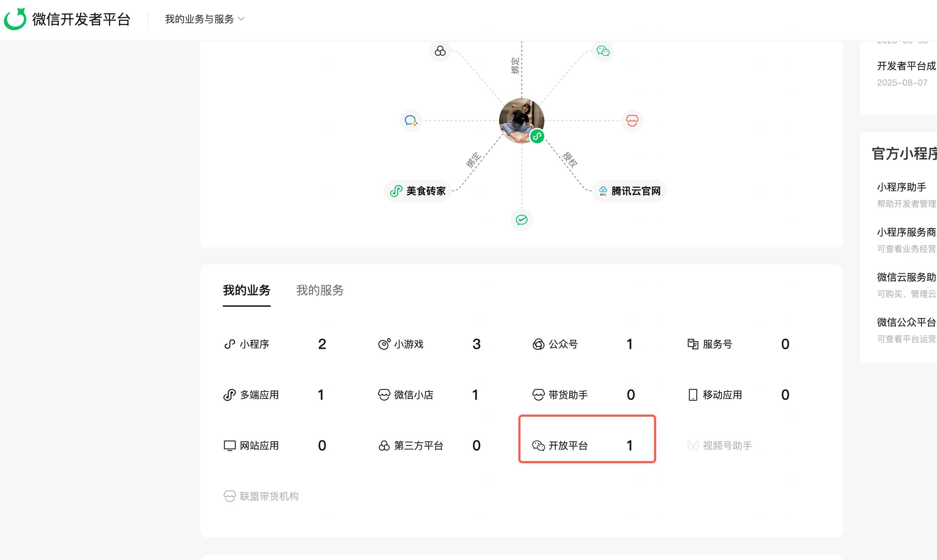Click the green WeChat open platform node
Viewport: 937px width, 560px height.
[603, 51]
